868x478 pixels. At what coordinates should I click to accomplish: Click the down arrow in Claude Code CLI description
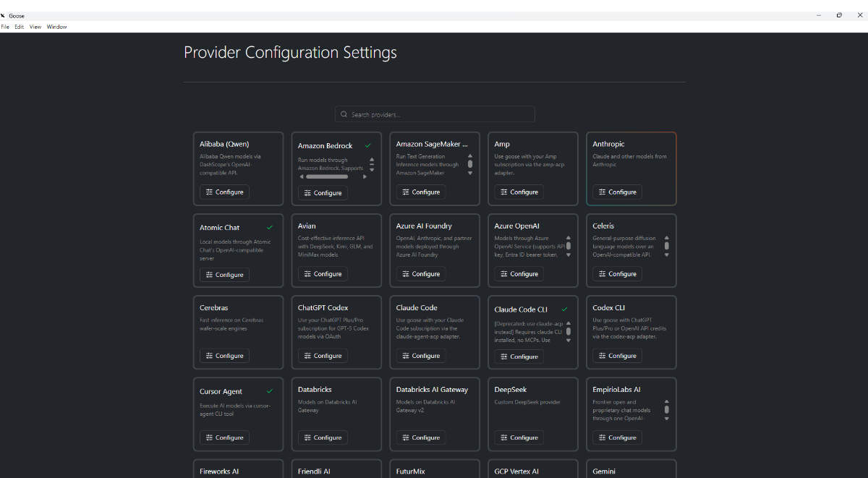click(569, 341)
